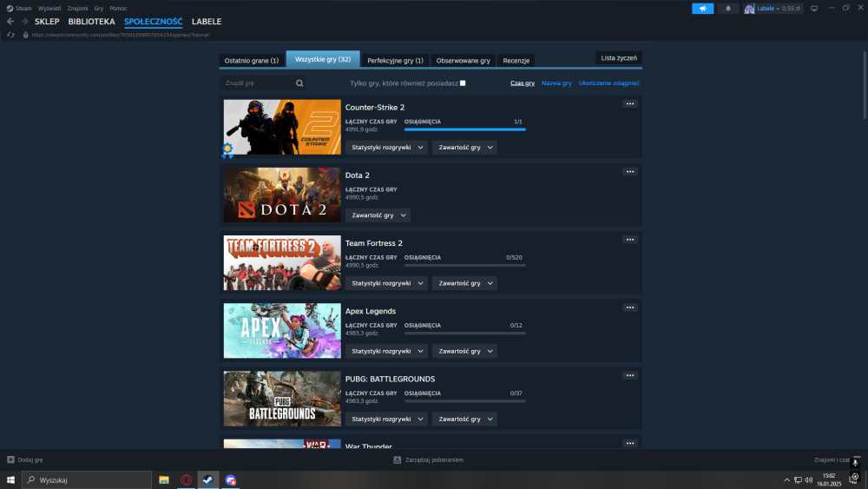
Task: Open the Gry menu
Action: [99, 9]
